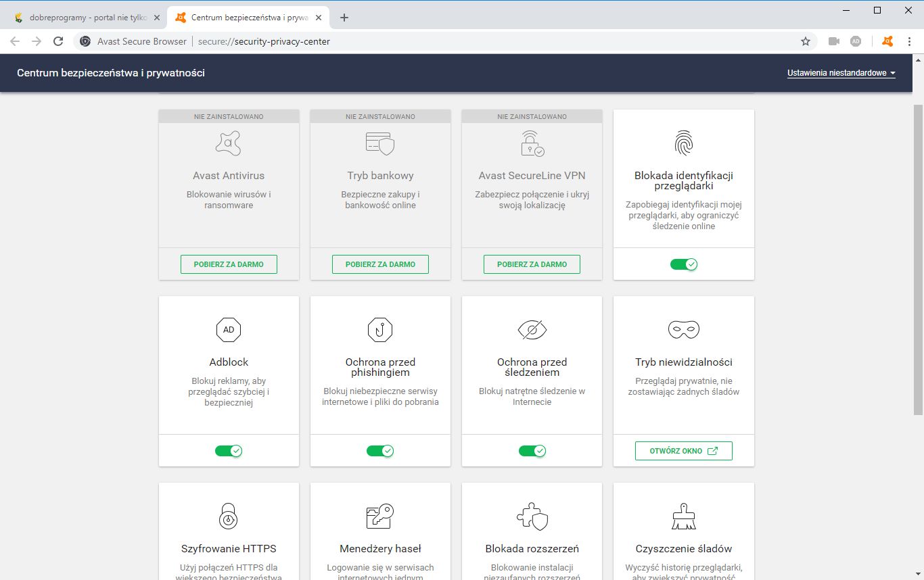Click the Blokada rozszerzeń title
The width and height of the screenshot is (924, 580).
(532, 549)
